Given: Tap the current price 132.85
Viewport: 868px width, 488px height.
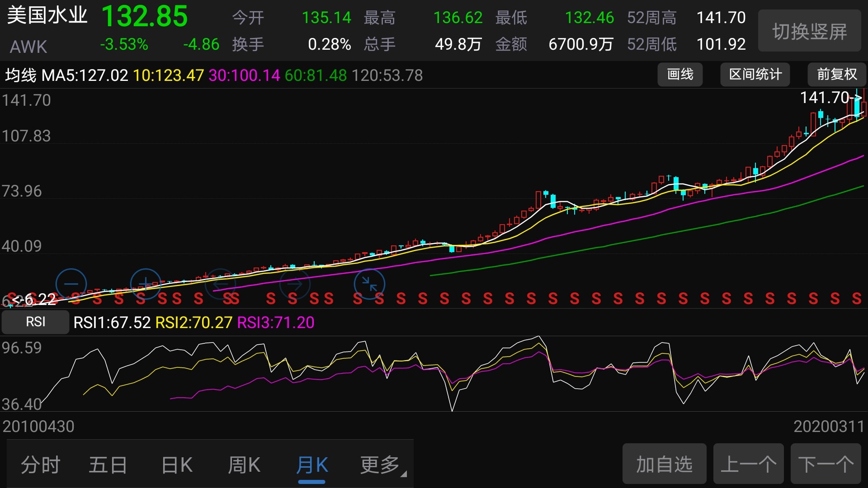Looking at the screenshot, I should click(x=144, y=17).
